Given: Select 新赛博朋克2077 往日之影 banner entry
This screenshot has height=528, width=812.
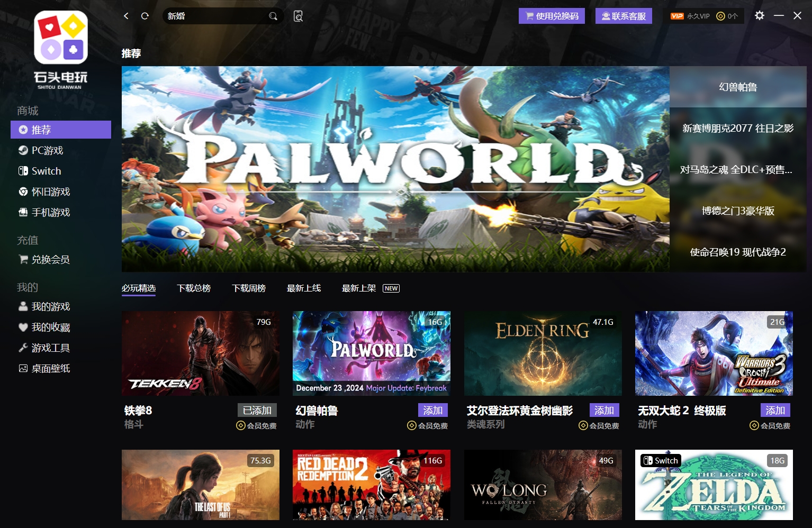Looking at the screenshot, I should [738, 128].
